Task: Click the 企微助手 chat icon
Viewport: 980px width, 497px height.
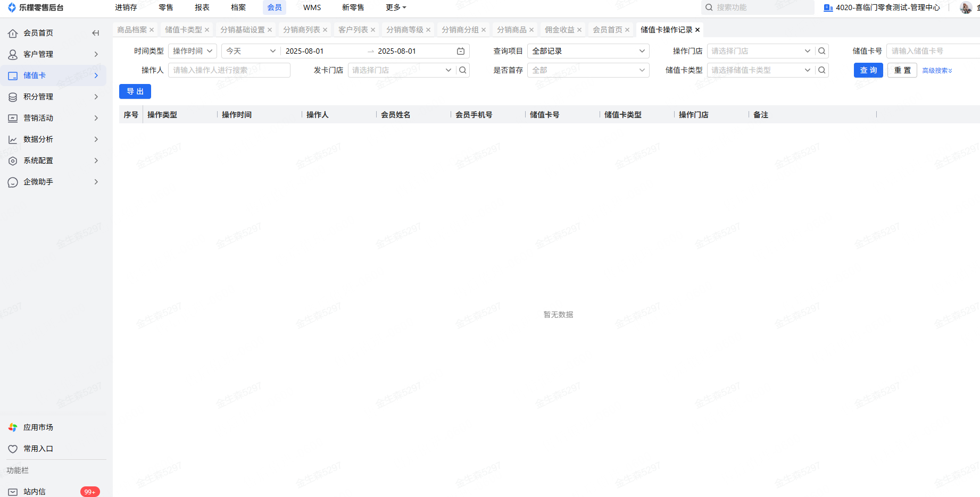Action: click(13, 182)
